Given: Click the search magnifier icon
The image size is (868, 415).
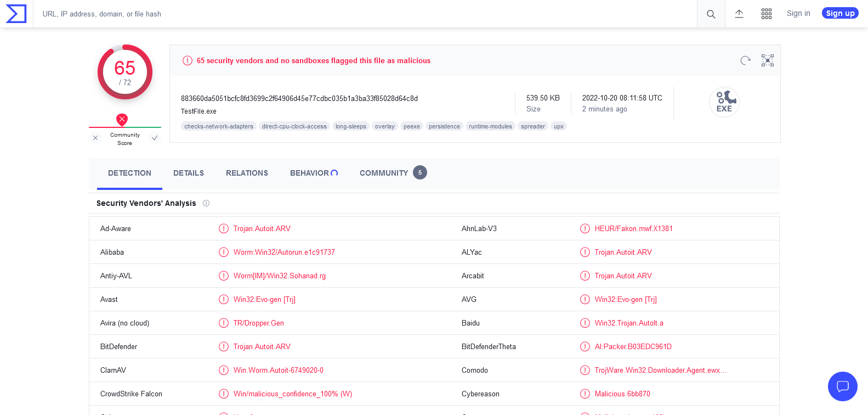Looking at the screenshot, I should click(x=711, y=14).
